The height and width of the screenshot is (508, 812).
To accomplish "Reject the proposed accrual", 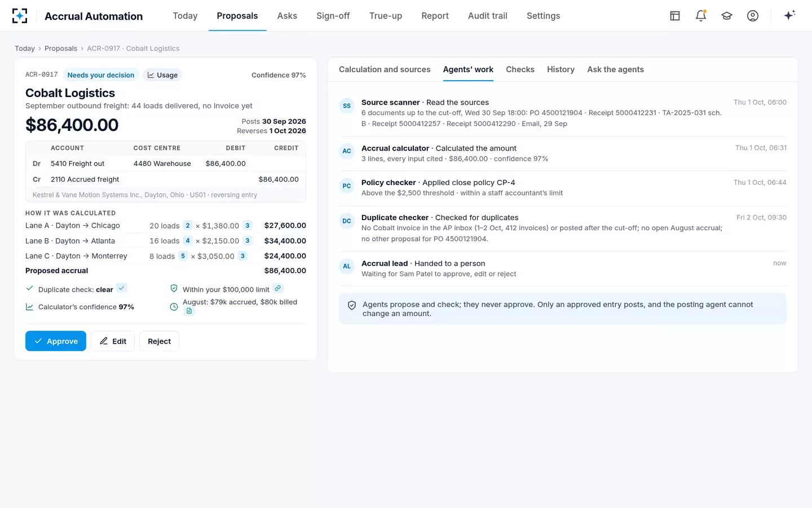I will coord(159,341).
